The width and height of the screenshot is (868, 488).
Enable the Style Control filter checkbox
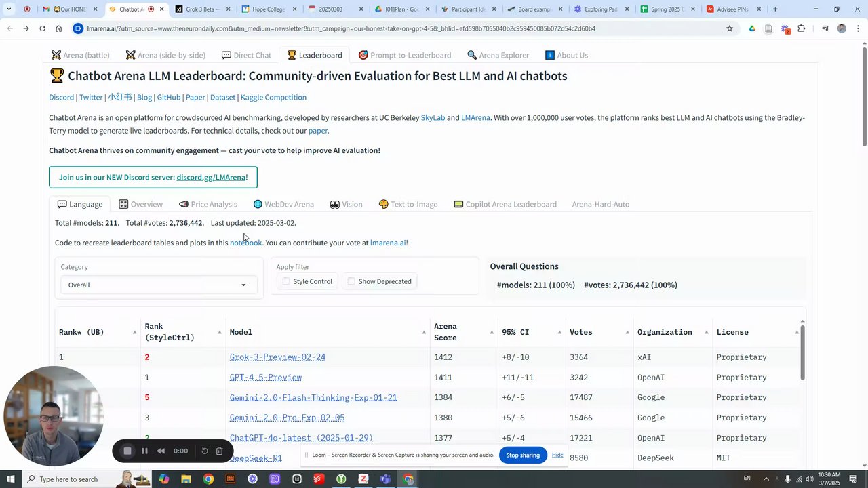point(286,281)
